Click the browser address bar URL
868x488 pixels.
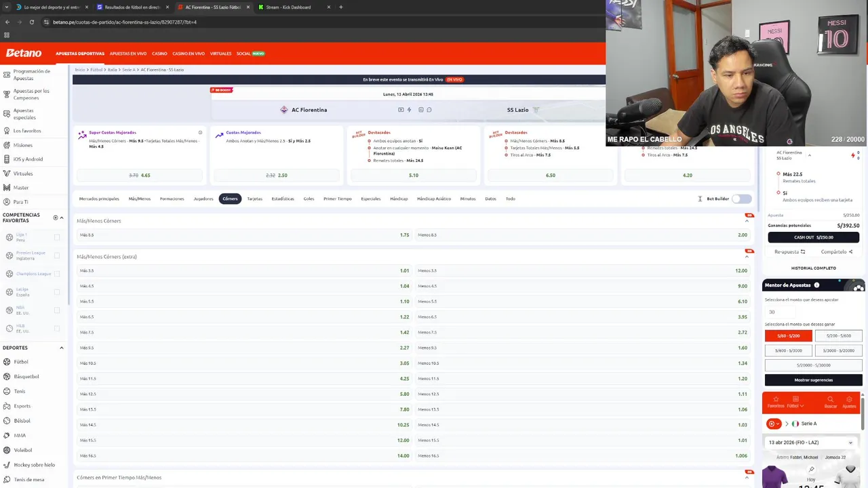[125, 22]
